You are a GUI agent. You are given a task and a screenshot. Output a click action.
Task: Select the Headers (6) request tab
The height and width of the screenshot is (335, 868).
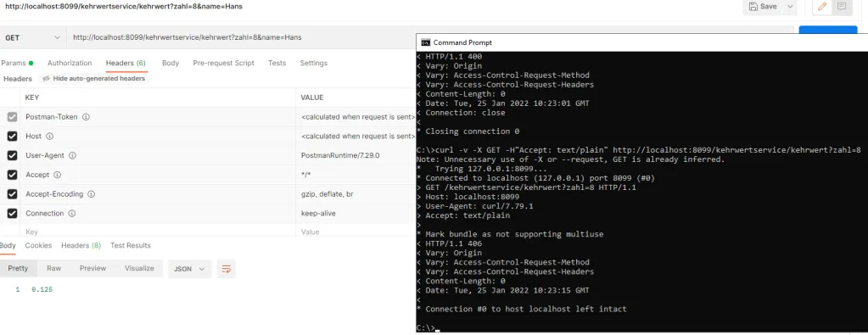(126, 63)
